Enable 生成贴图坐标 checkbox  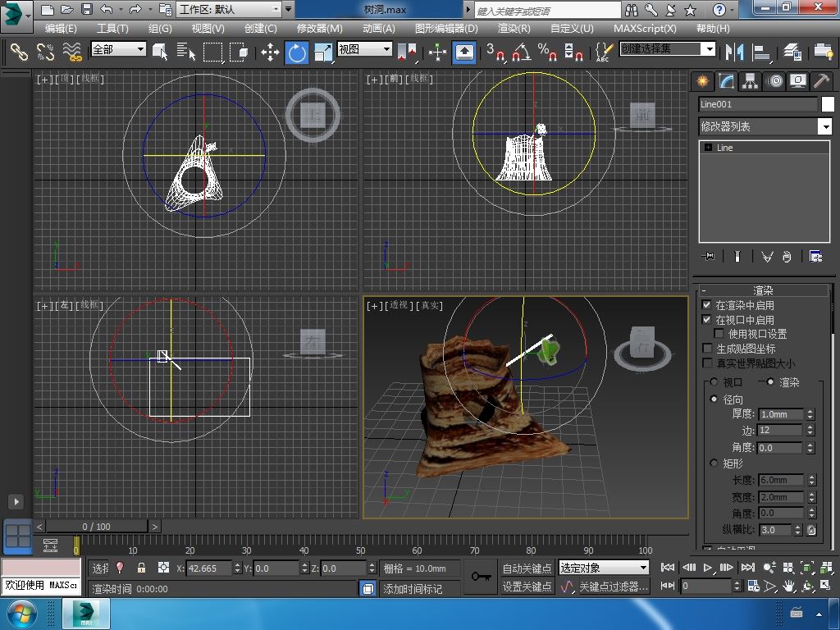click(x=707, y=349)
